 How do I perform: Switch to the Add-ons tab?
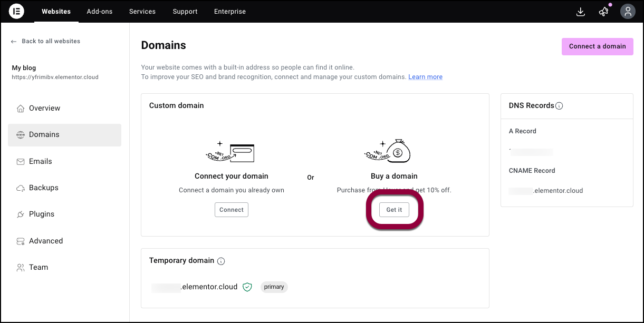(100, 12)
